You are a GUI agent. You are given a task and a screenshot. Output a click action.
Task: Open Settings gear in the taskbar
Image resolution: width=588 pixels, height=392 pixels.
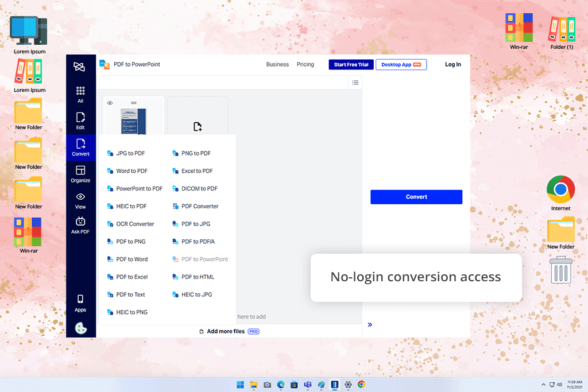tap(348, 385)
